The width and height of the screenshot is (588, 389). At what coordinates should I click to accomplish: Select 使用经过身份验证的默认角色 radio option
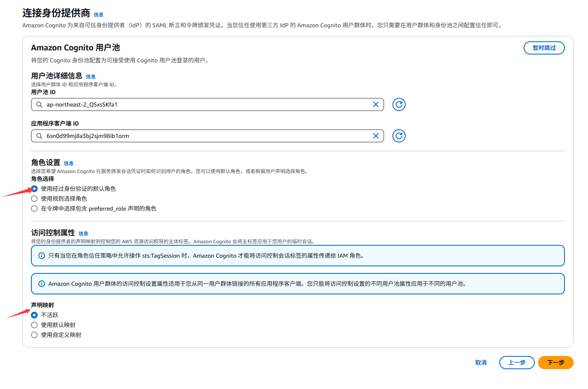pos(34,189)
